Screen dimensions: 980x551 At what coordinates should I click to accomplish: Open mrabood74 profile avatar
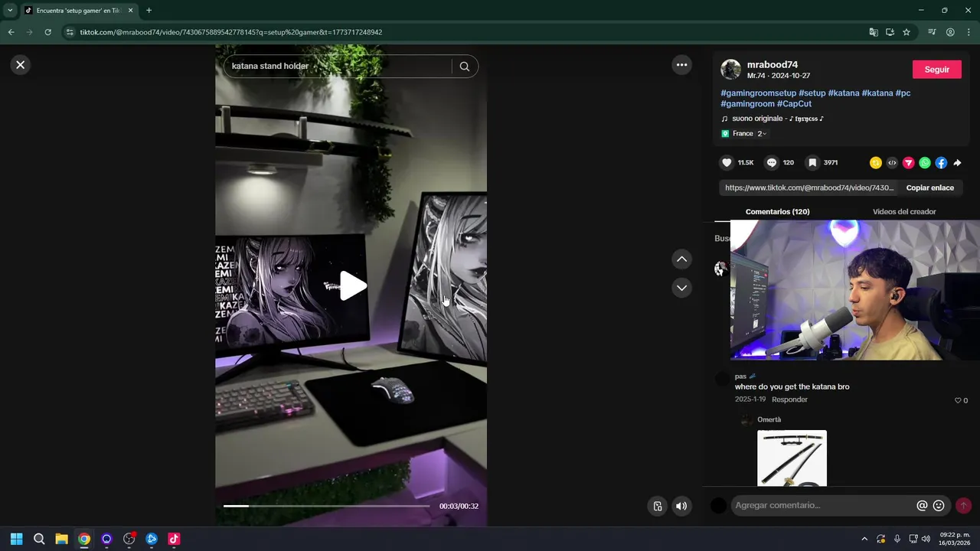[731, 70]
